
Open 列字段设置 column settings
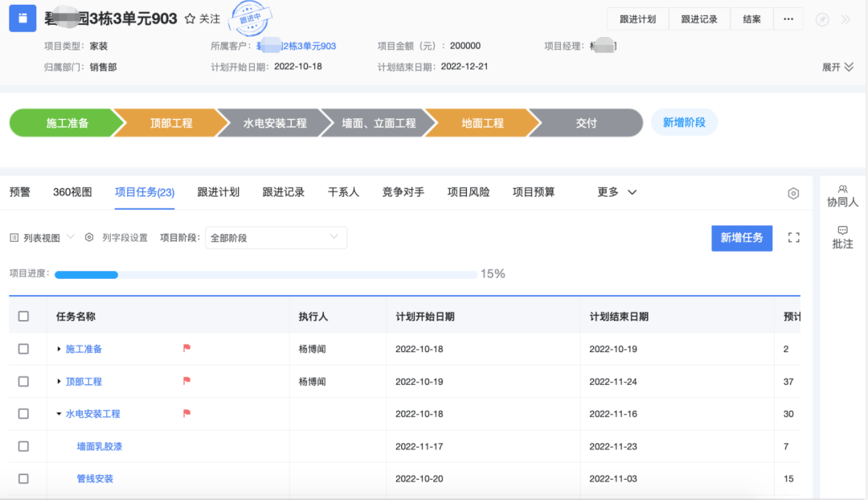pyautogui.click(x=117, y=238)
